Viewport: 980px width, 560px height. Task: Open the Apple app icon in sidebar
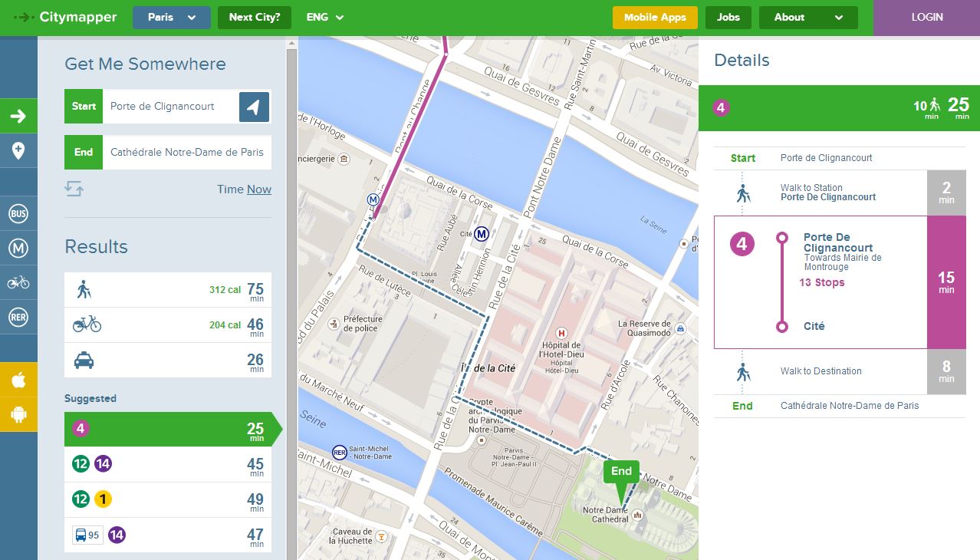point(18,380)
